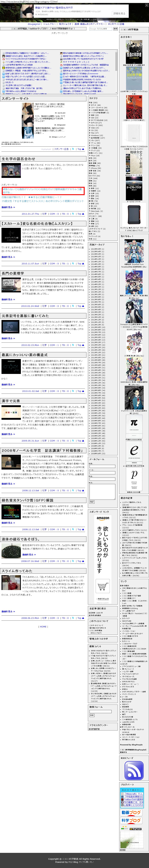The width and height of the screenshot is (149, 868).
Task: Click Twitter icon under 生化学の語呂合わせ post
Action: (x=73, y=214)
